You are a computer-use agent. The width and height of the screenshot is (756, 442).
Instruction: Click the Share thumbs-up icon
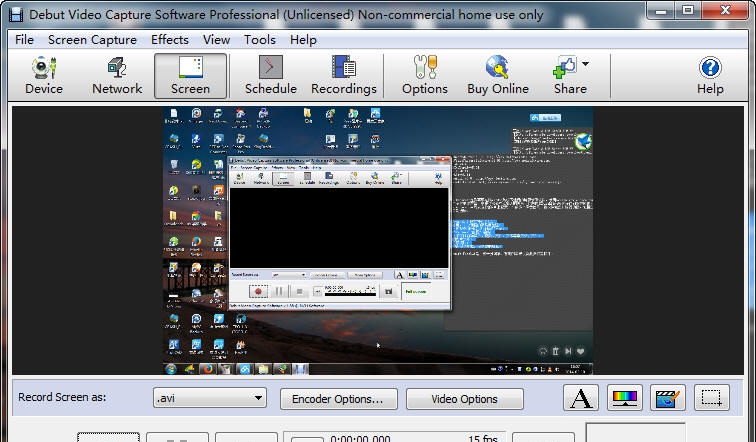point(565,68)
